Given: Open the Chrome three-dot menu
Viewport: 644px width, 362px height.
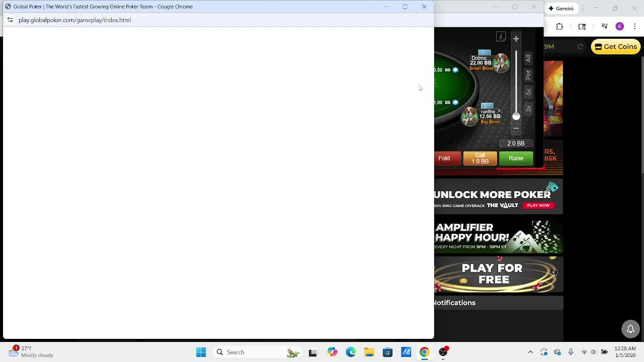Looking at the screenshot, I should tap(634, 27).
